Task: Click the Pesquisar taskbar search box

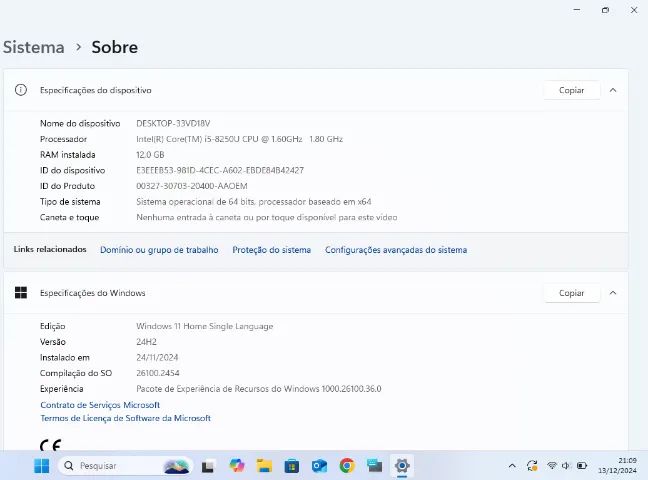Action: tap(126, 466)
